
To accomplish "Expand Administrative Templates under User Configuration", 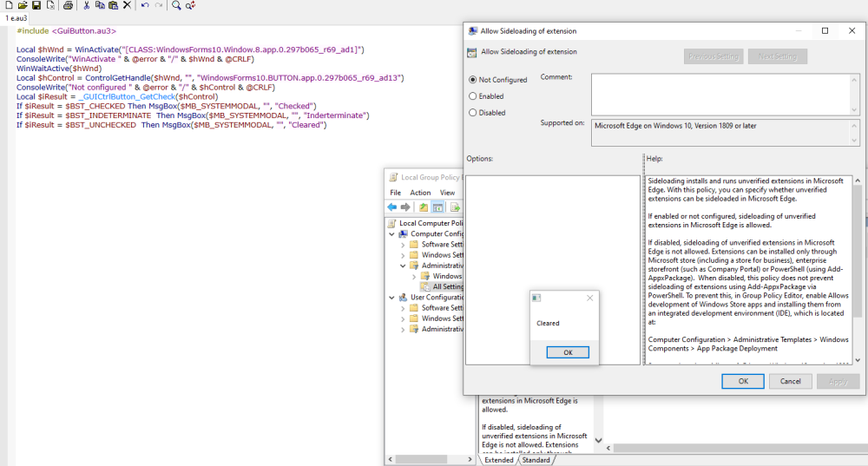I will (x=403, y=329).
